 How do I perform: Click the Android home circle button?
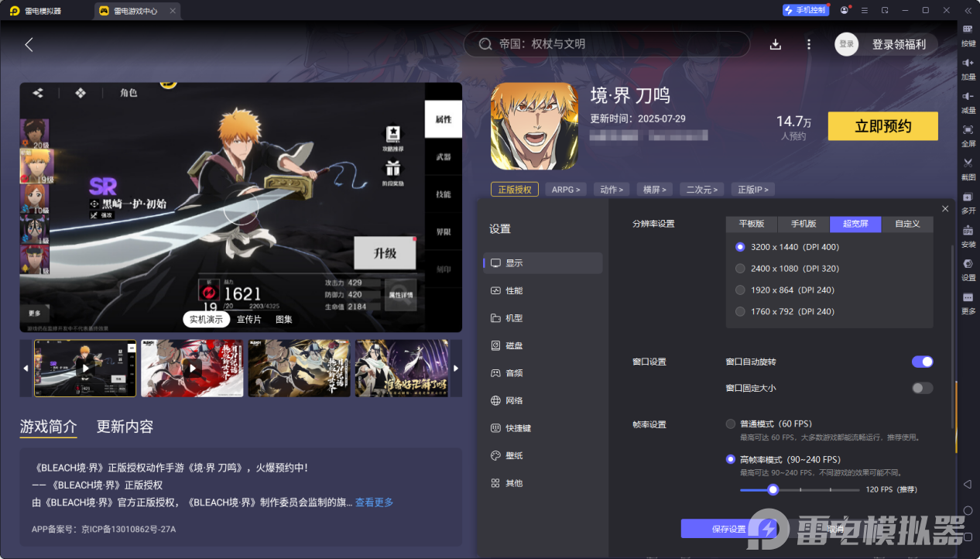[968, 511]
